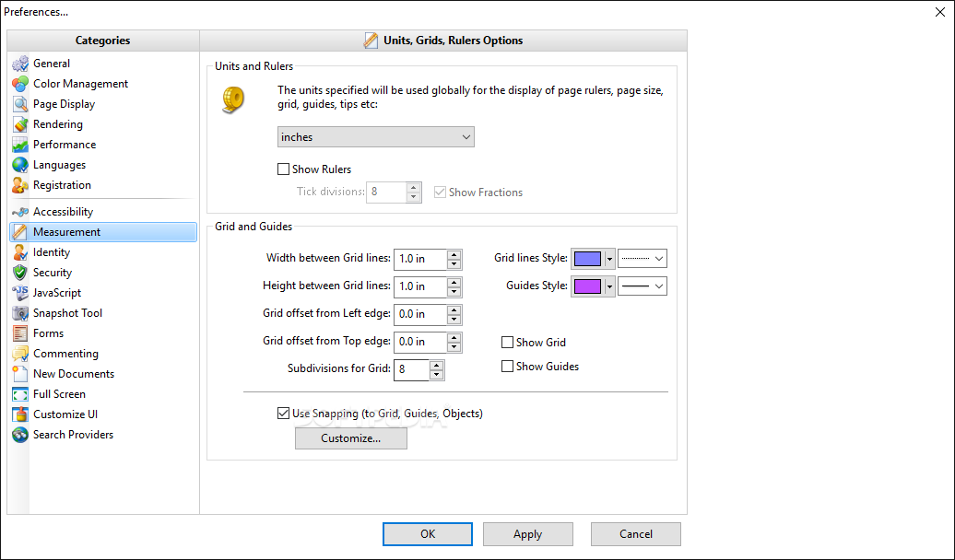Open the Grid lines Style color dropdown arrow
Screen dimensions: 955x560
click(x=609, y=259)
